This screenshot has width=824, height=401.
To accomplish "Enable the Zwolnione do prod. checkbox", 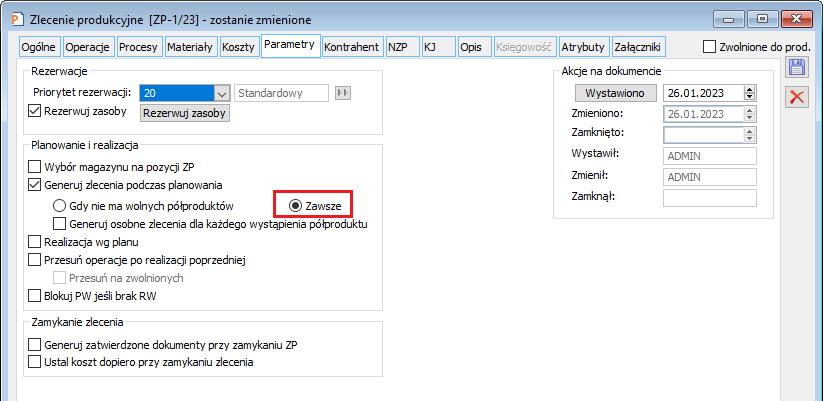I will click(x=709, y=47).
